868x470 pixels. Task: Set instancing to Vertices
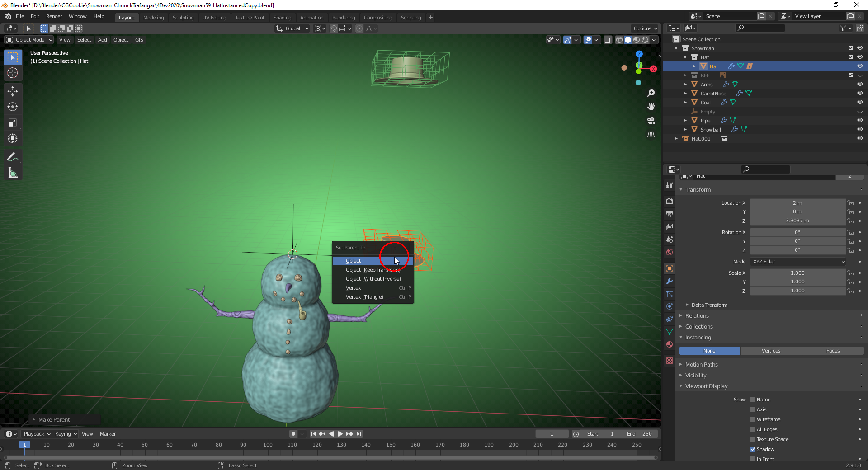point(771,351)
